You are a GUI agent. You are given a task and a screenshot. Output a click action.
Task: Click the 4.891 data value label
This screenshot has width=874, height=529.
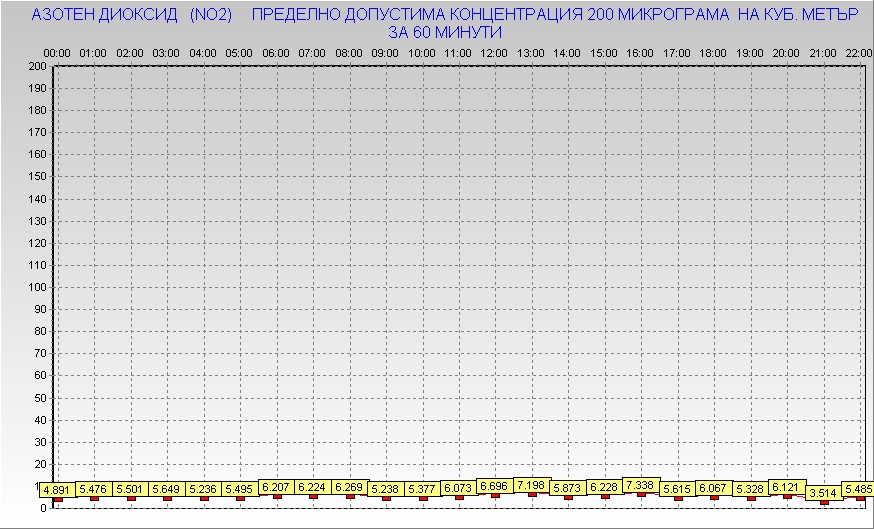click(56, 491)
